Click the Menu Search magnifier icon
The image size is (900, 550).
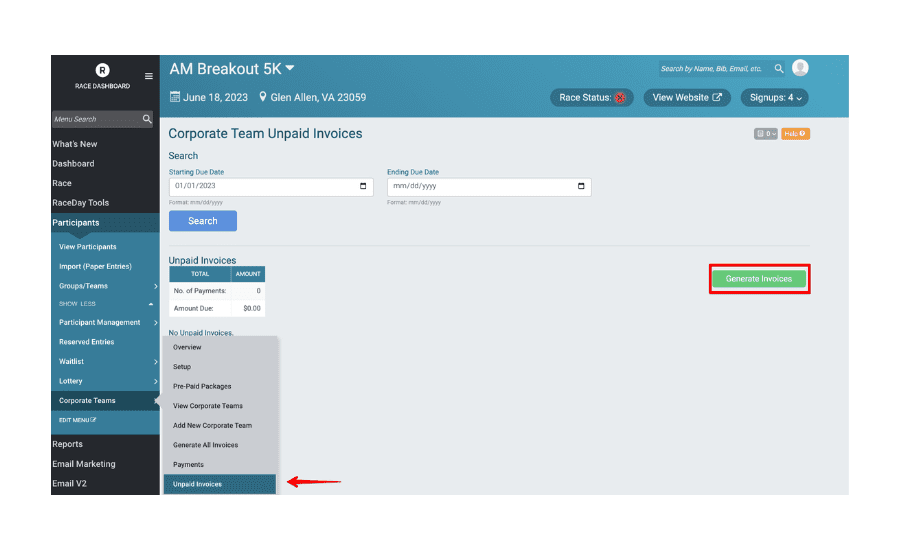147,119
